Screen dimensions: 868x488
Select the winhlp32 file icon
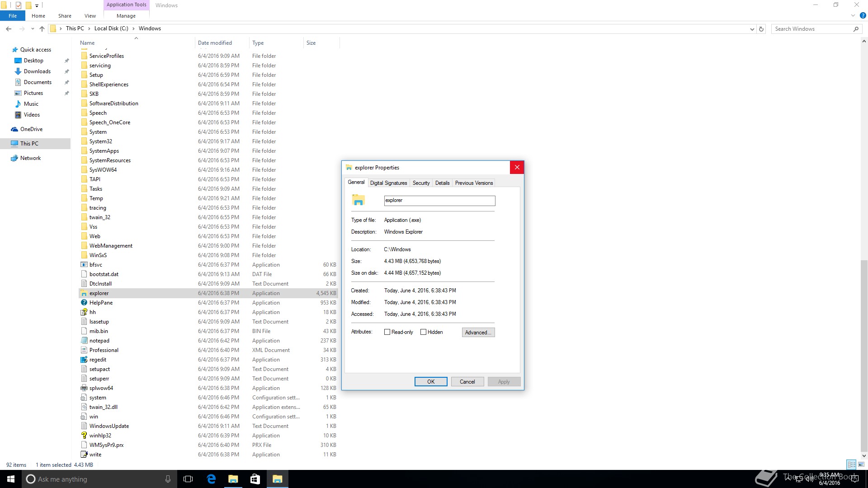click(84, 436)
